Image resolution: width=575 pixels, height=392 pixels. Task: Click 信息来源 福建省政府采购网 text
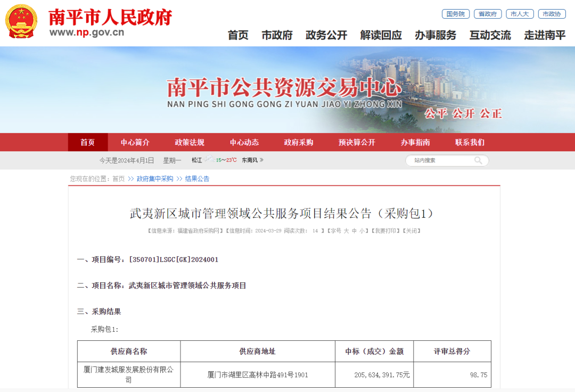185,231
